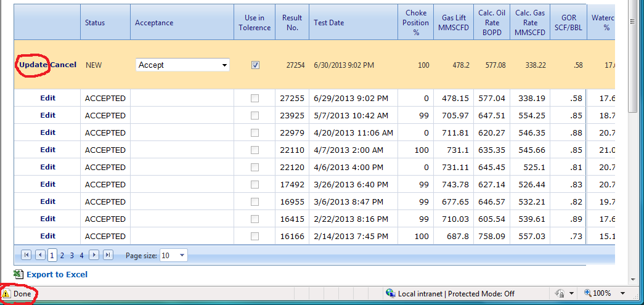Uncheck Use in Tolerence for result 27254

(255, 65)
